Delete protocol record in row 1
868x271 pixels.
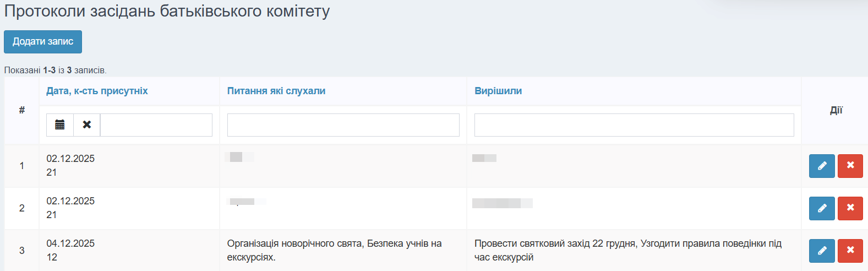point(850,166)
